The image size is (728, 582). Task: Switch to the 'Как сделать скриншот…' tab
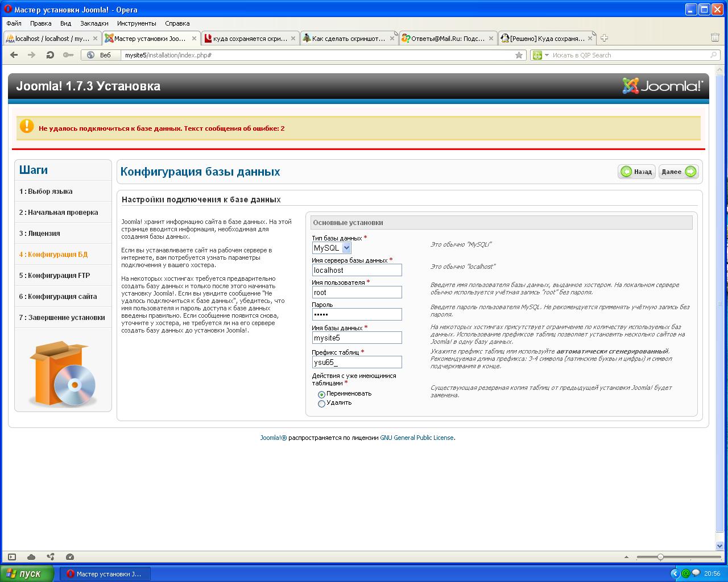pyautogui.click(x=349, y=39)
